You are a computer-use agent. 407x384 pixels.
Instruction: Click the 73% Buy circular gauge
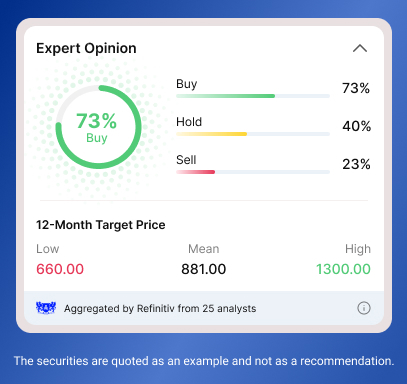98,127
